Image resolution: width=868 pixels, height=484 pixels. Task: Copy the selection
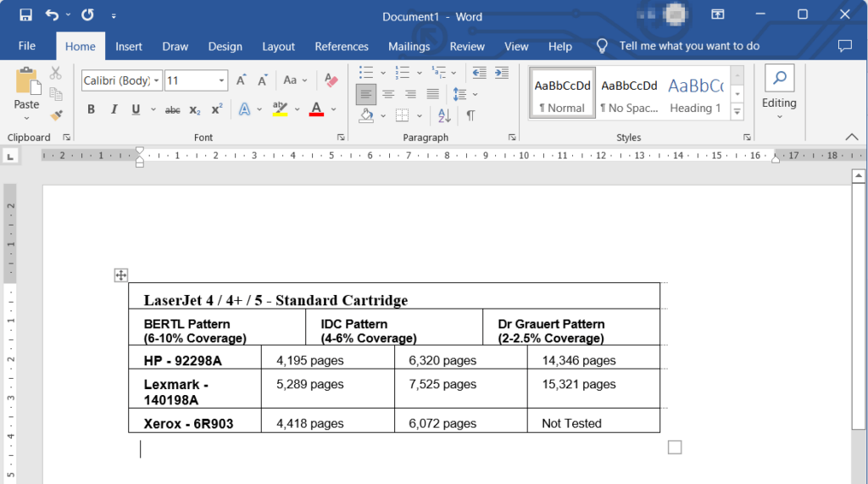(x=55, y=93)
